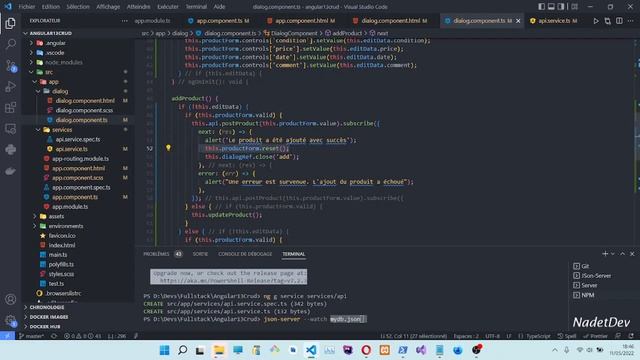Screen dimensions: 640x360
Task: Open the Explorer view in the activity bar
Action: (10, 23)
